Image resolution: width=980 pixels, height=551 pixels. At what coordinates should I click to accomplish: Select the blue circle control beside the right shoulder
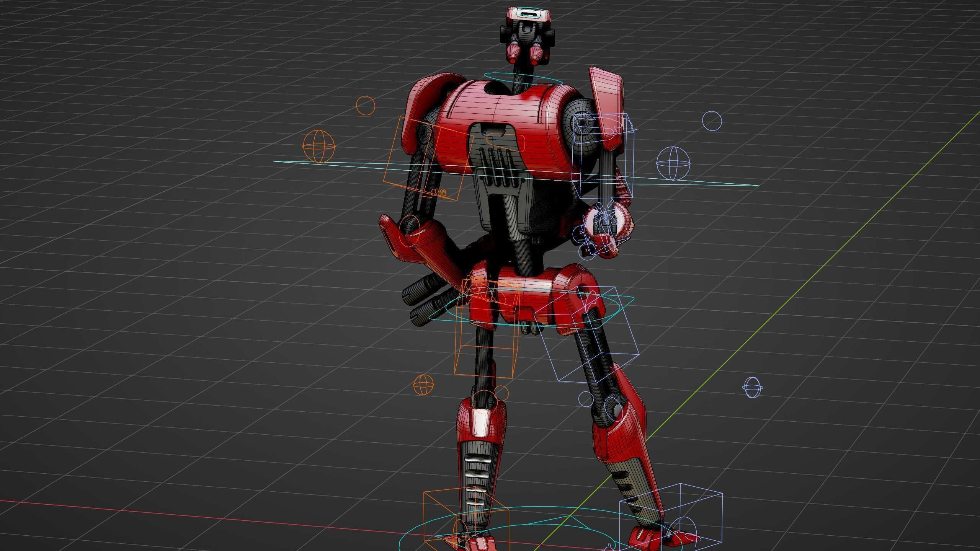coord(712,121)
